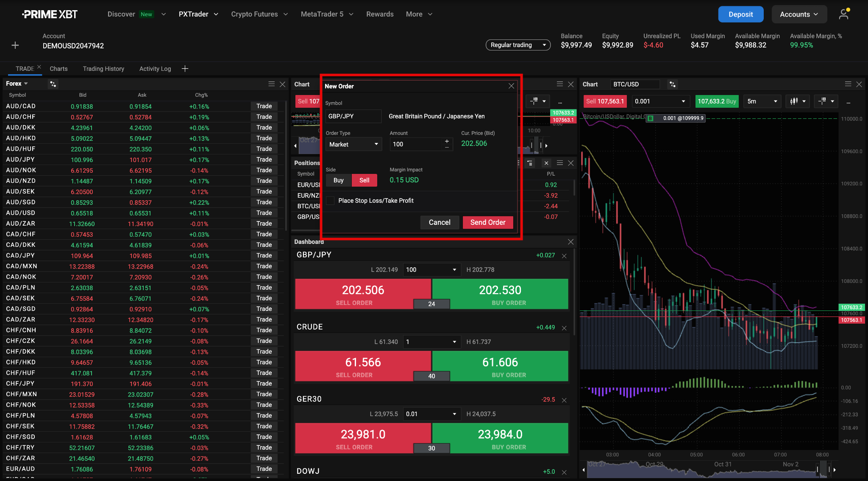Click the blue Deposit button

740,14
